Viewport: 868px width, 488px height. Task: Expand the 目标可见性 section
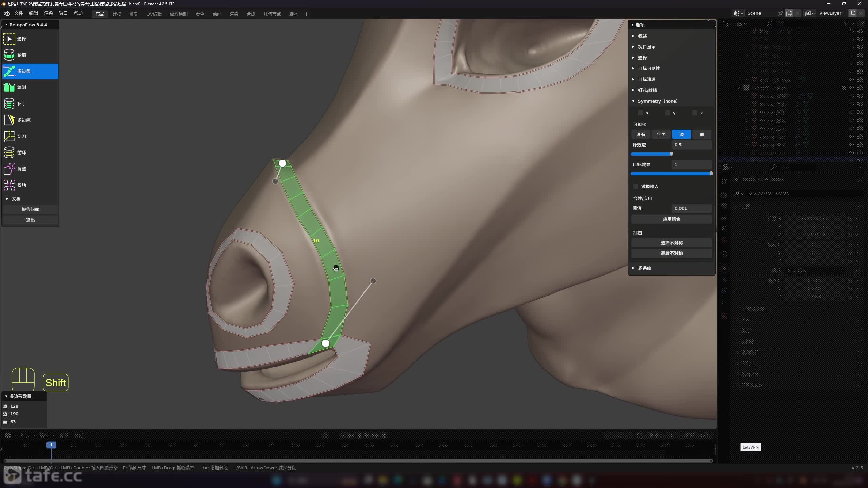point(649,68)
